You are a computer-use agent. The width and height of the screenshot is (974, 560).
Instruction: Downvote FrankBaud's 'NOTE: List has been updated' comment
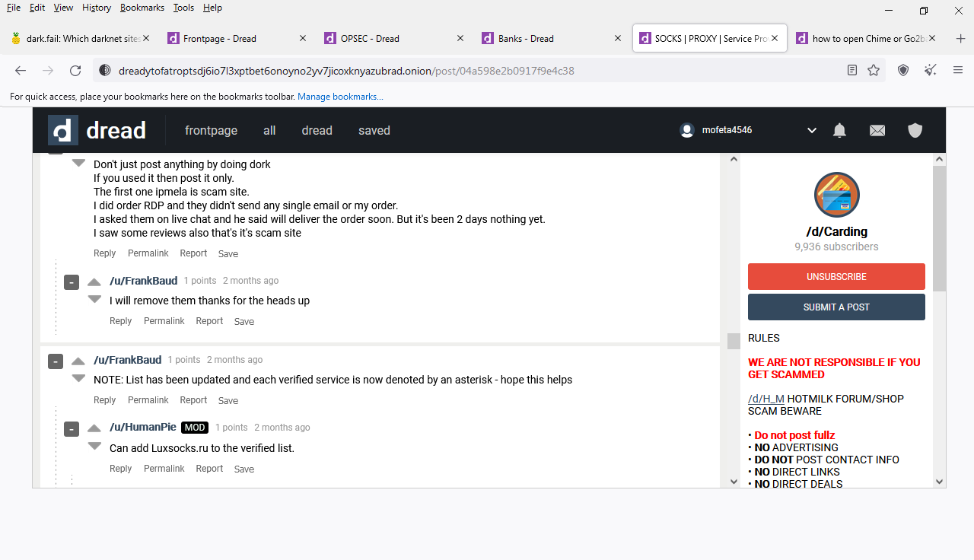click(x=78, y=378)
